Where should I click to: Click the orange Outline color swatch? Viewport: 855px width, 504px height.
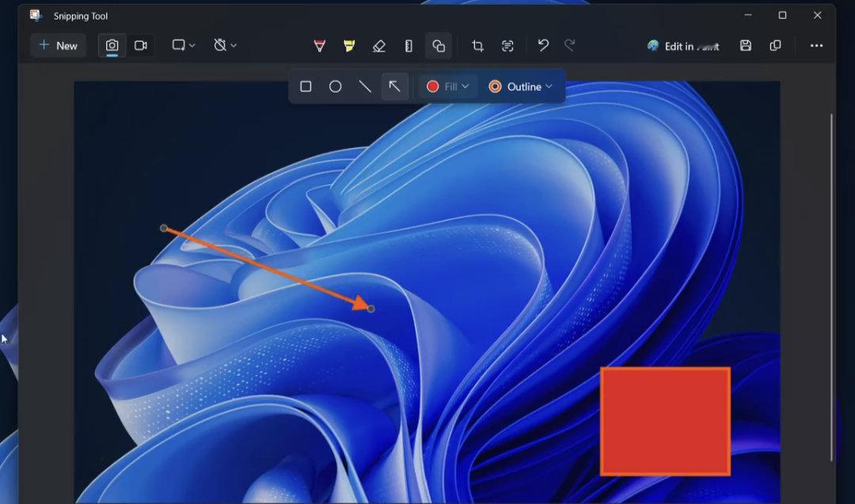(495, 86)
